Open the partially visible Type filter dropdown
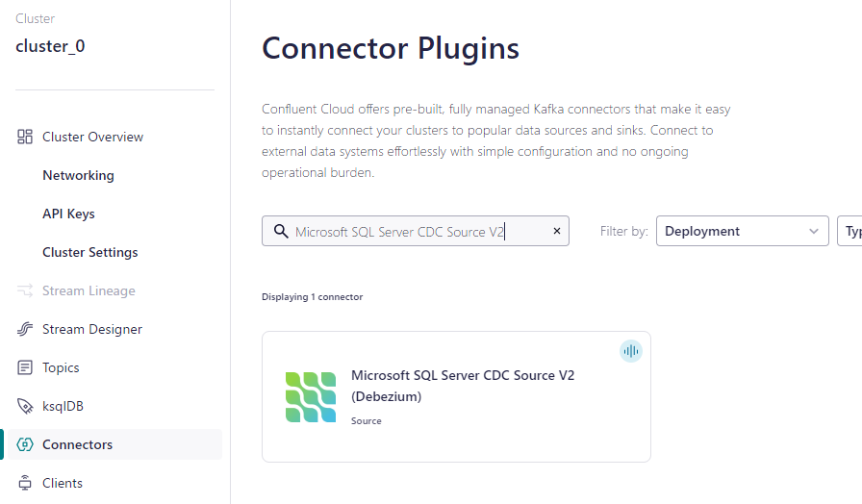 849,231
